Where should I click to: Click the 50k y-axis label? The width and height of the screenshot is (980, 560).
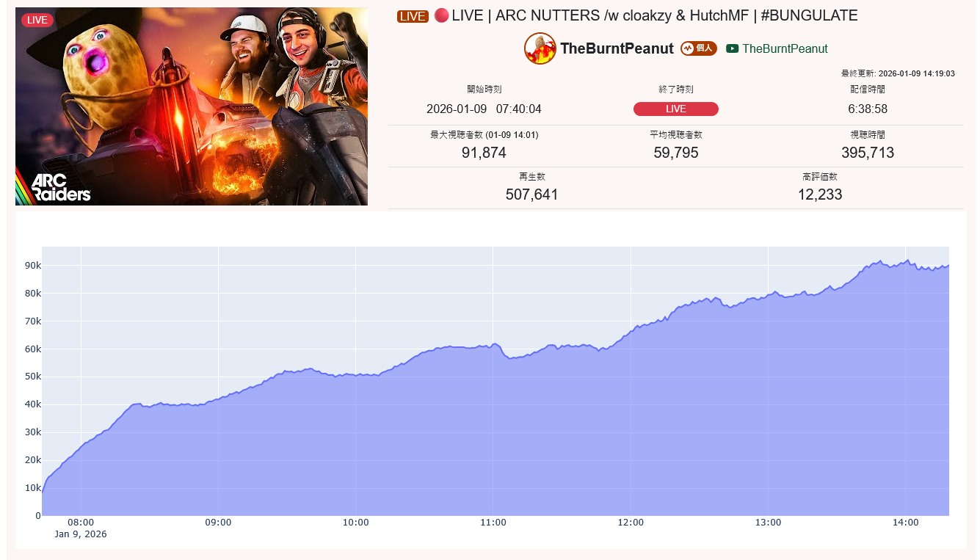click(x=32, y=377)
